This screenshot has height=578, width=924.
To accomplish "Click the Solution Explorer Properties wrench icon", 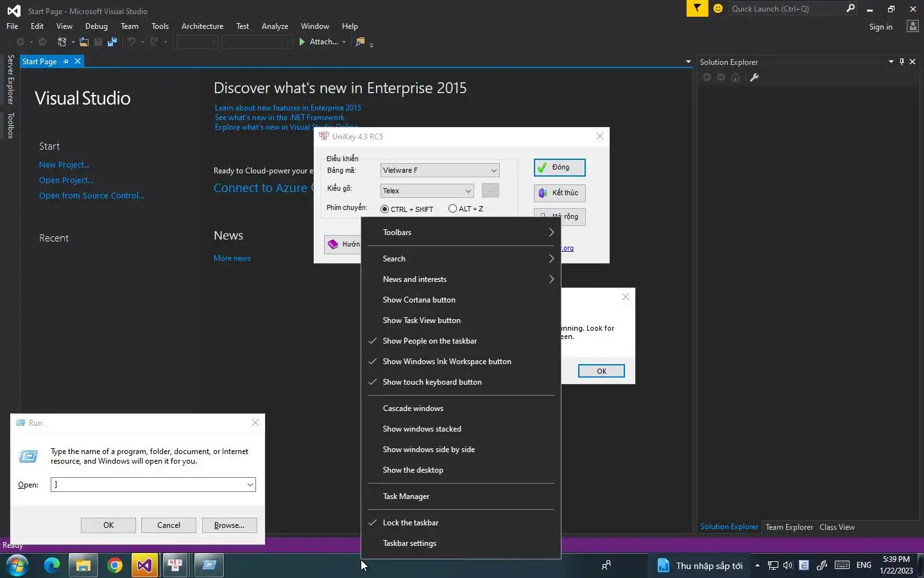I will 755,78.
